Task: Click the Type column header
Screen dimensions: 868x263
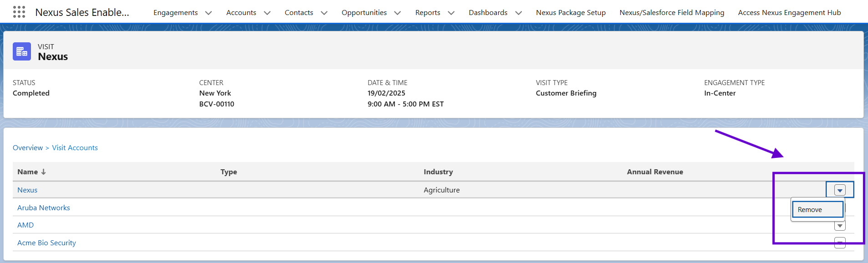Action: pyautogui.click(x=229, y=172)
